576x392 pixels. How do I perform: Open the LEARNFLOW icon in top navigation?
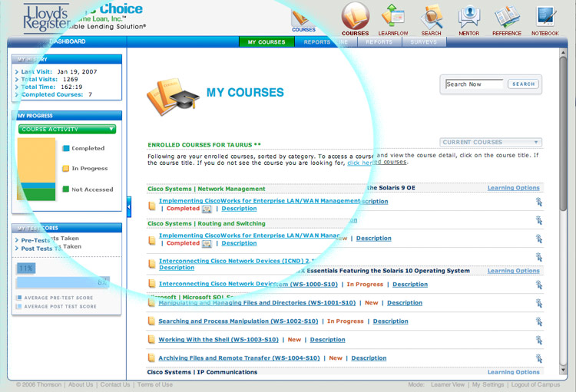pyautogui.click(x=393, y=16)
